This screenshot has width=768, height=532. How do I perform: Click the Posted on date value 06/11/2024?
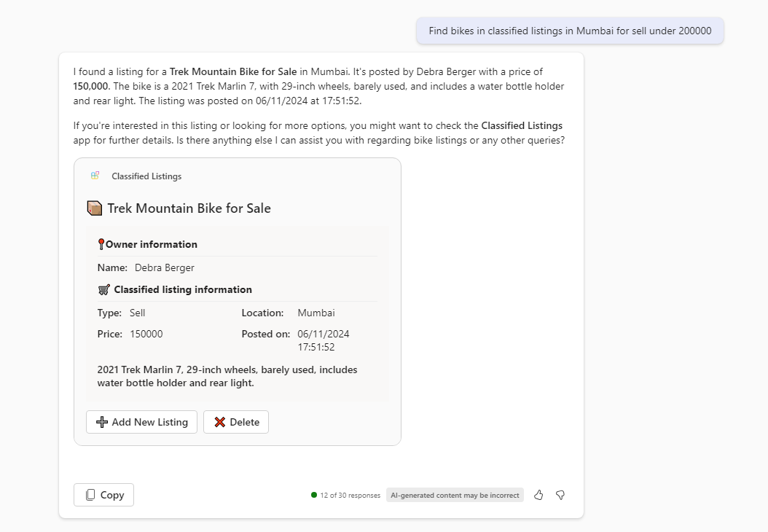pos(322,333)
